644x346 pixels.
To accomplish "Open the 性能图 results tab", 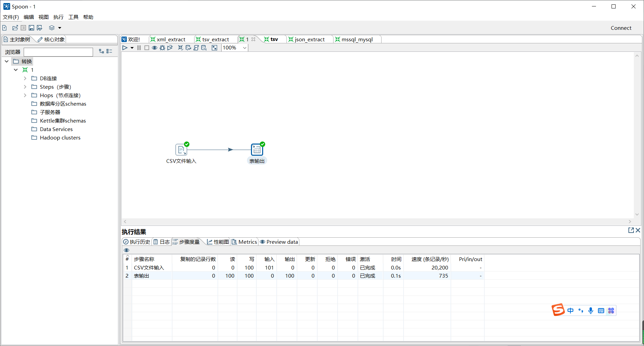I will [218, 242].
